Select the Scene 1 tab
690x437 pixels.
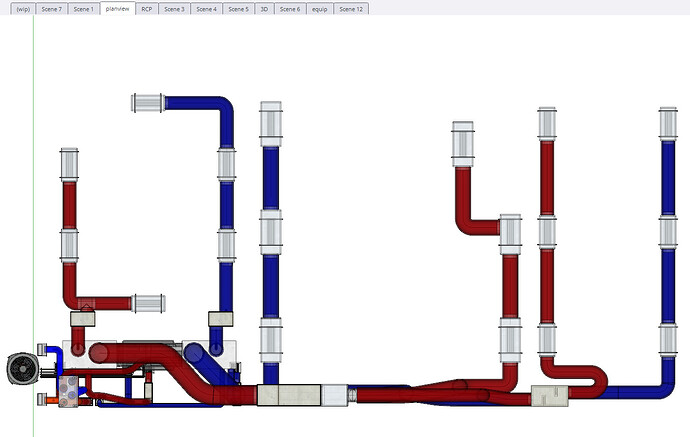[x=84, y=9]
